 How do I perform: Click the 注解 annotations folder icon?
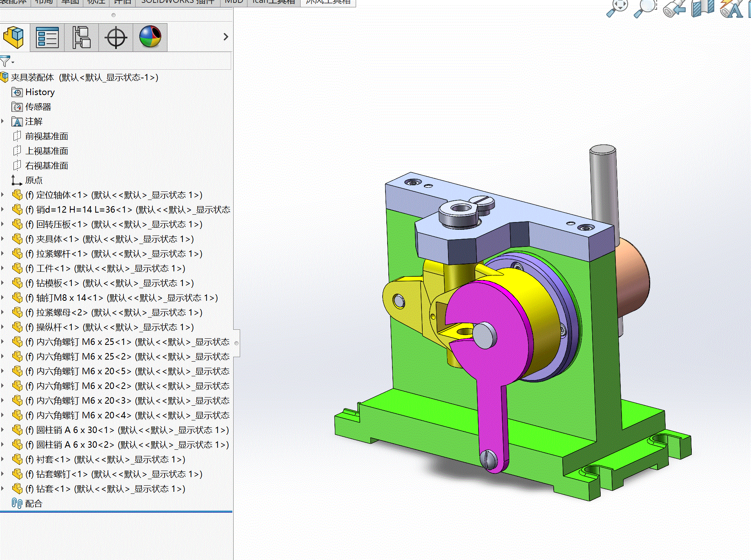click(x=17, y=122)
